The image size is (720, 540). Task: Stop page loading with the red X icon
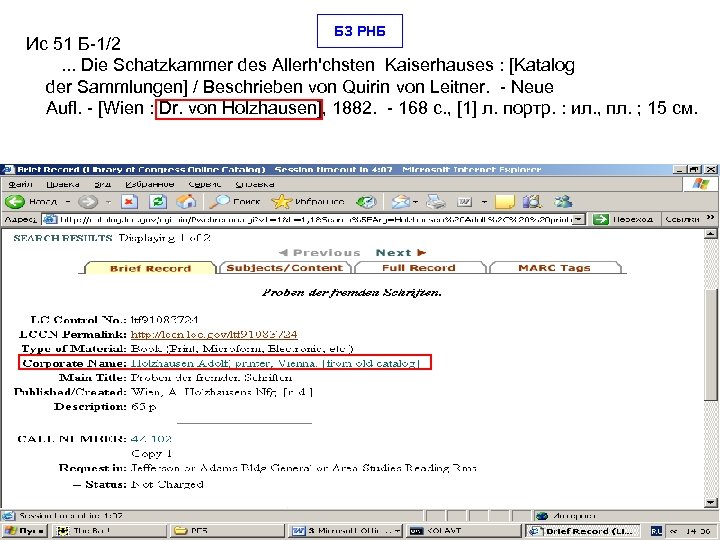129,201
